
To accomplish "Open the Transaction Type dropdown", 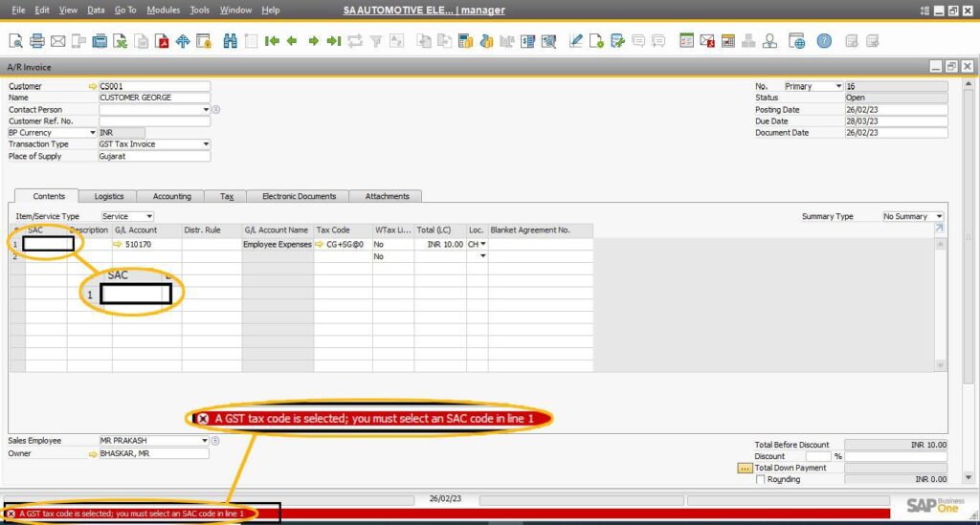I will [x=206, y=144].
